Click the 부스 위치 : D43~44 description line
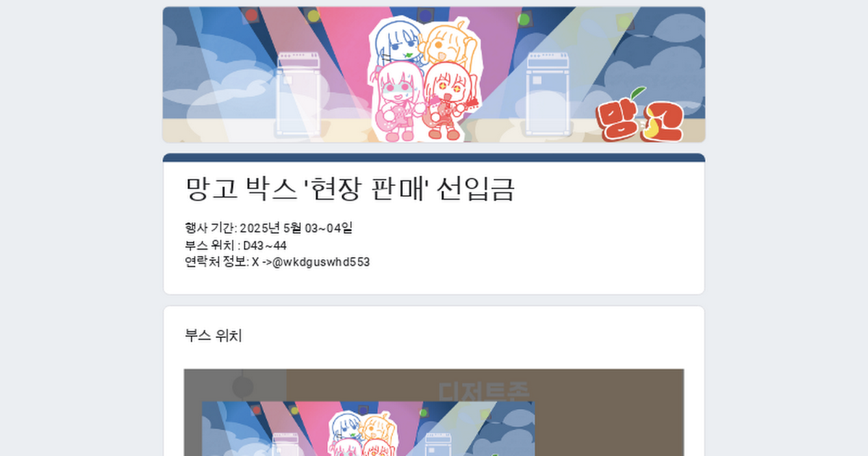 point(236,245)
